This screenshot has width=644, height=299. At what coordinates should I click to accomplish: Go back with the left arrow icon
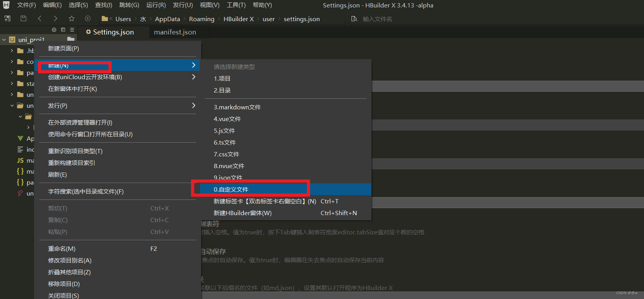(40, 18)
